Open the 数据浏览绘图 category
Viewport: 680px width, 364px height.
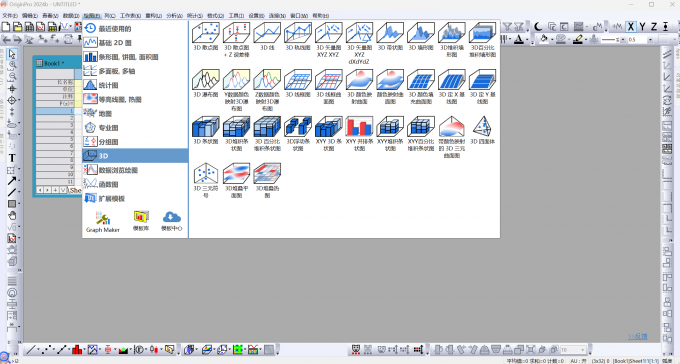click(135, 170)
